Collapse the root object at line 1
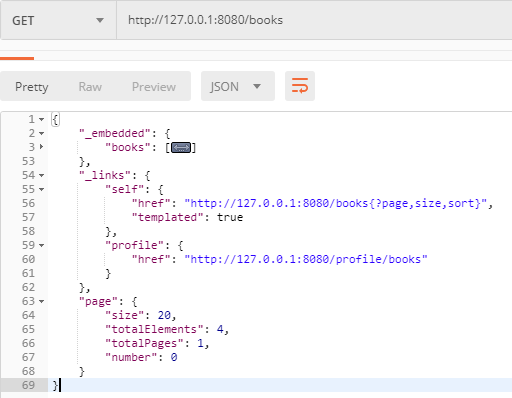This screenshot has height=398, width=512. click(x=41, y=119)
